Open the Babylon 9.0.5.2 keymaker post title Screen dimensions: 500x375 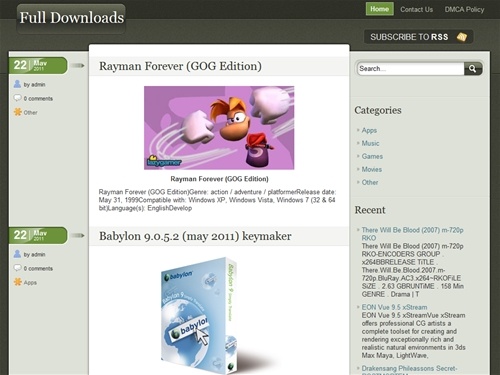tap(195, 236)
